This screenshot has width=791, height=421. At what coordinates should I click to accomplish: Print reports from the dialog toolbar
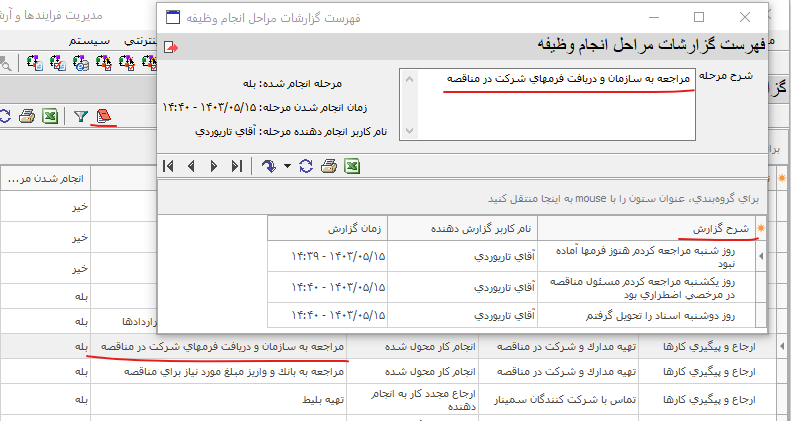pos(328,166)
